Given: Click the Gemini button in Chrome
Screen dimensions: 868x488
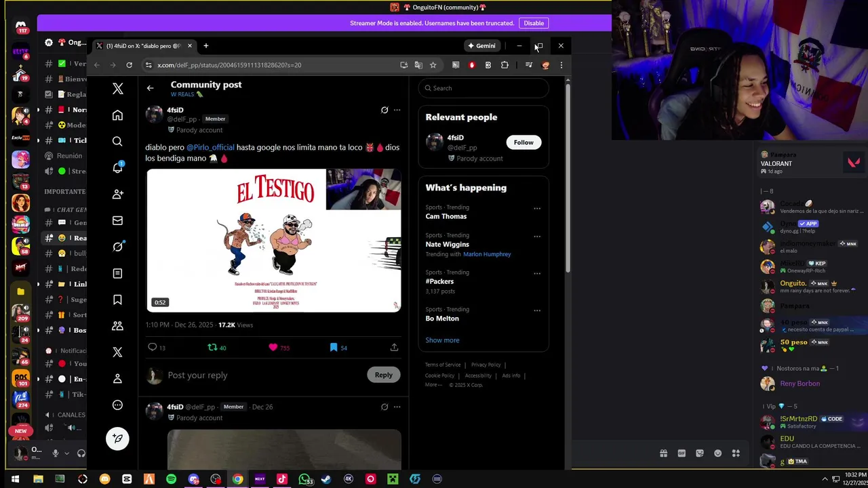Looking at the screenshot, I should point(481,46).
